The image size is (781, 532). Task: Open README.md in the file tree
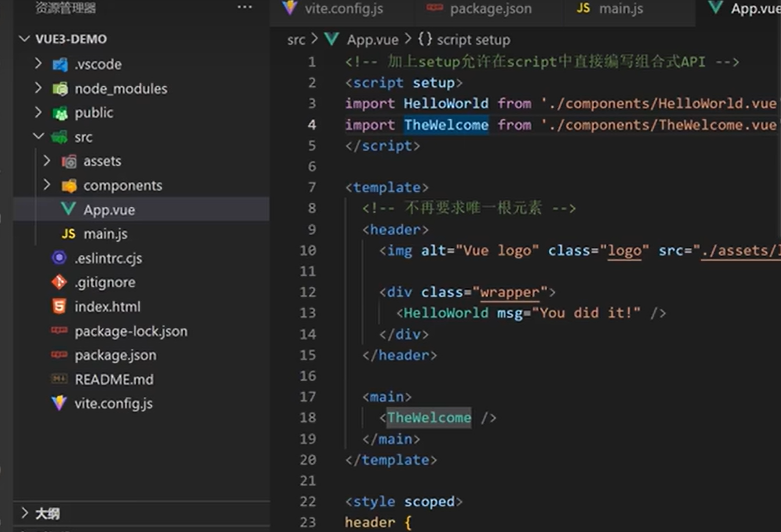coord(141,379)
